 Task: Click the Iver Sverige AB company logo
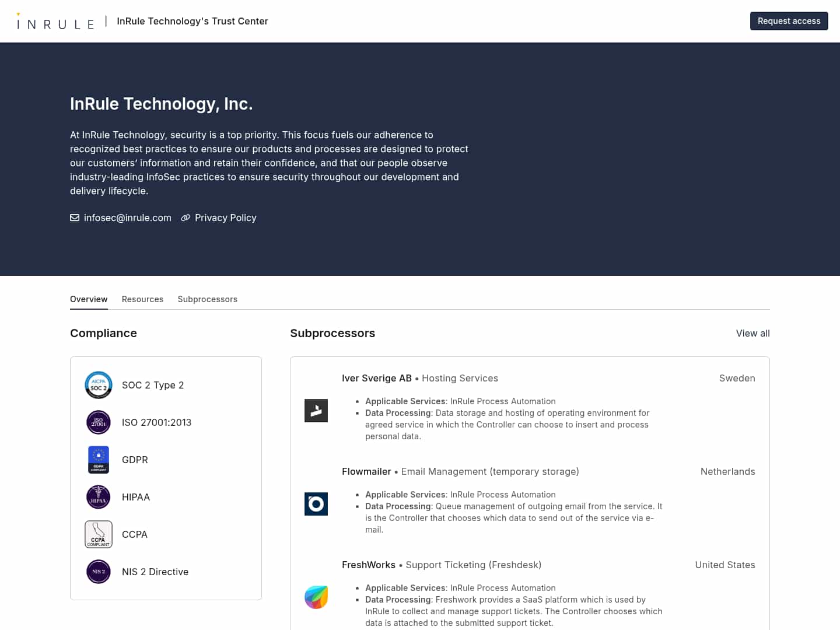(316, 410)
